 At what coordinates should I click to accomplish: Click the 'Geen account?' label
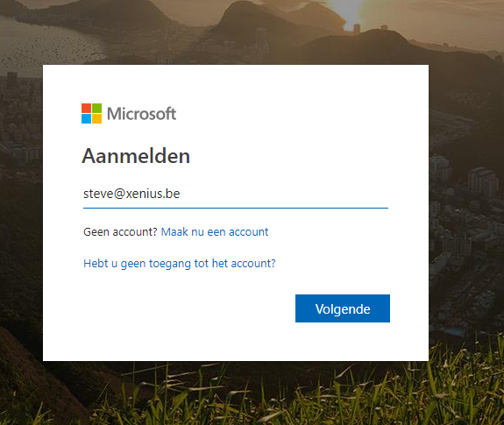120,232
